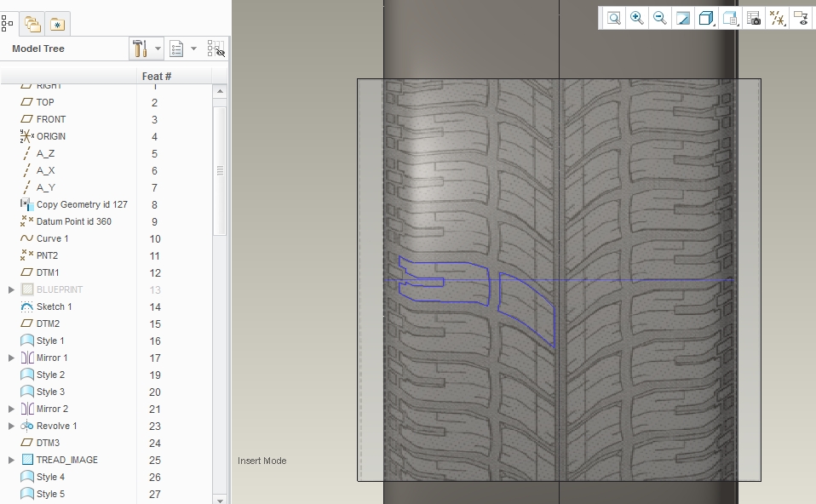Click the Show list document icon
Viewport: 816px width, 504px height.
177,49
